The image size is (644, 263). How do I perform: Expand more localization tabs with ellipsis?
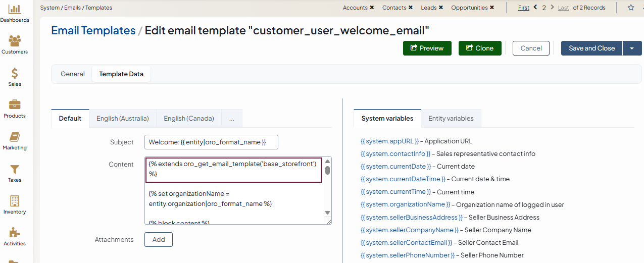231,119
